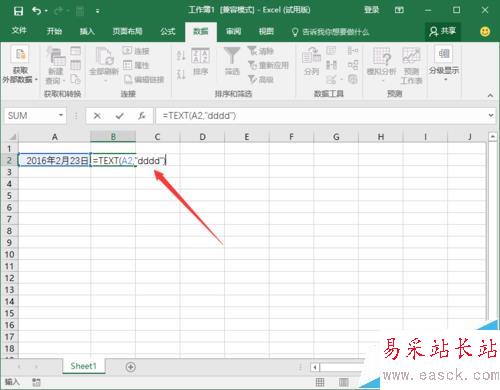Open the 文件 menu tab

[19, 31]
